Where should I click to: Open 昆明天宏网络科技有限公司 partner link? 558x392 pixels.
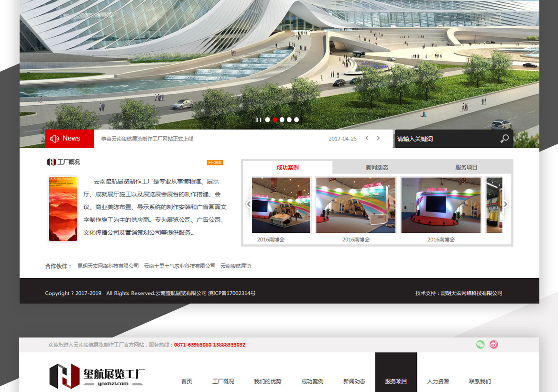tap(108, 266)
